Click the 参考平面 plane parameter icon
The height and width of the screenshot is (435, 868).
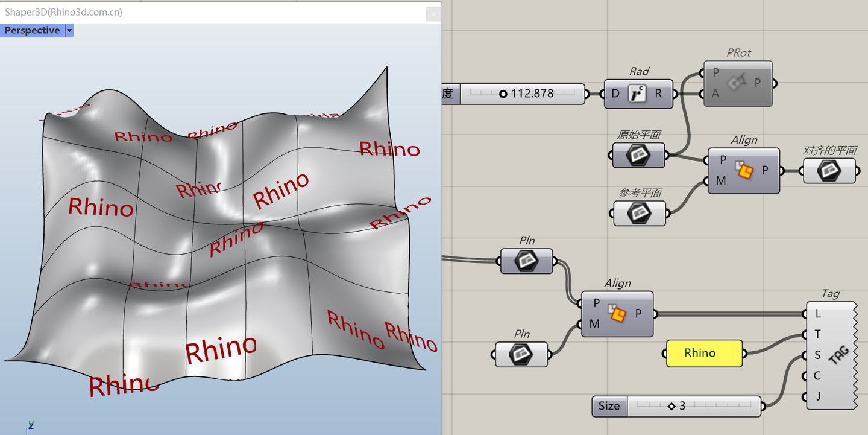[640, 213]
